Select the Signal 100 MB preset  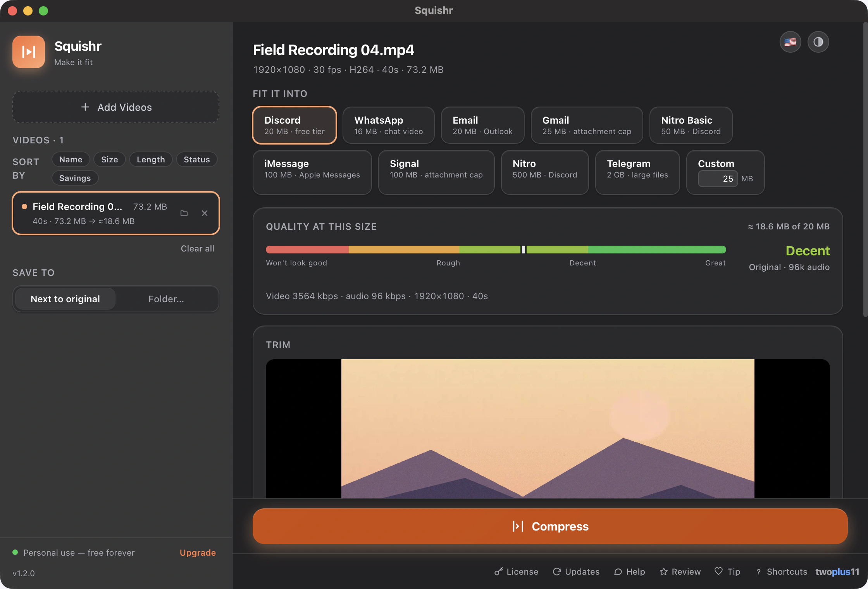coord(436,172)
